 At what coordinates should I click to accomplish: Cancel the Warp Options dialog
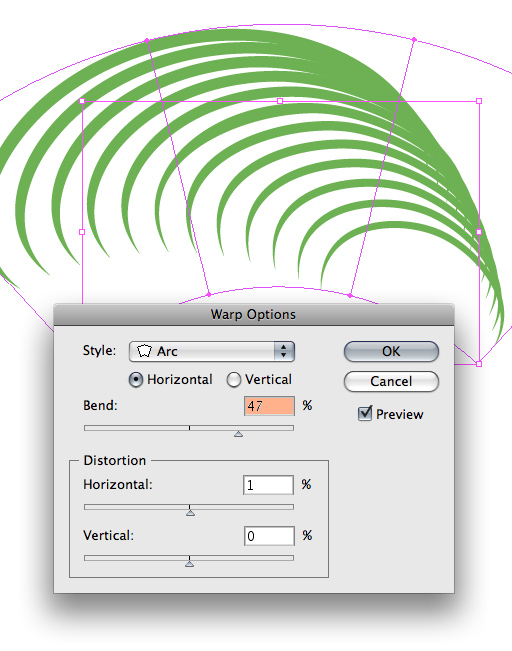pyautogui.click(x=391, y=381)
